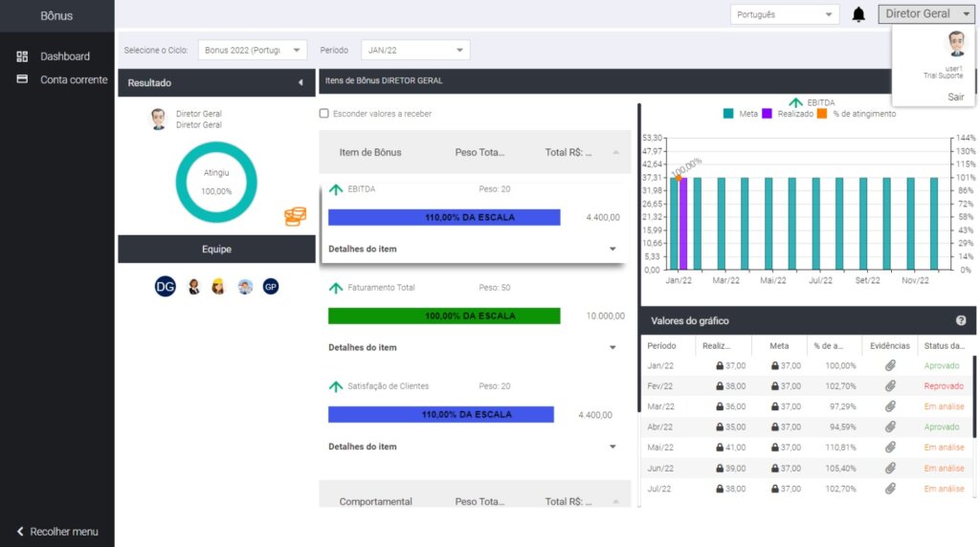Open the Jan/22 evidence paperclip
980x547 pixels.
[x=890, y=365]
